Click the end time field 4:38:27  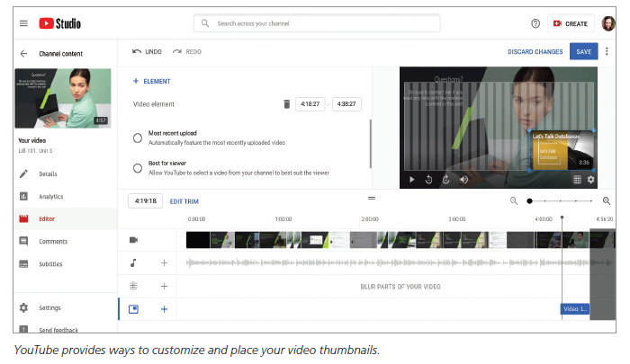tap(346, 104)
